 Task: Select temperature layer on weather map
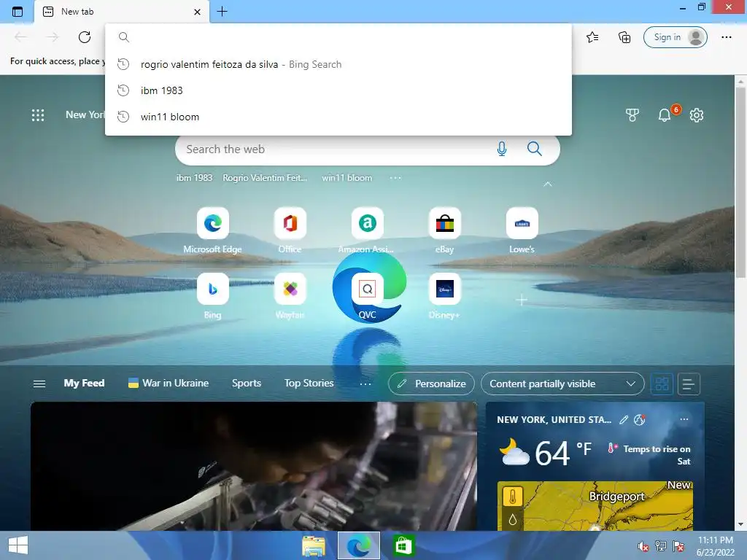[x=513, y=497]
